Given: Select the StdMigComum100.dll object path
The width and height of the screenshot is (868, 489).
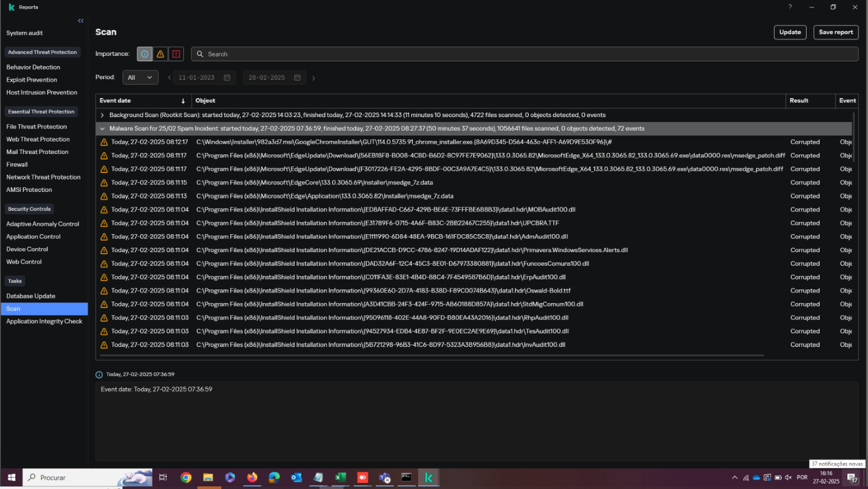Looking at the screenshot, I should coord(390,305).
